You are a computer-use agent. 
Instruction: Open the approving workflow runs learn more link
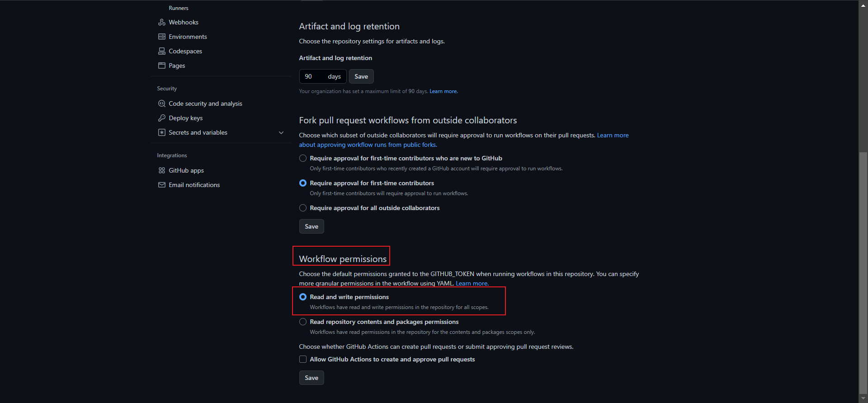[368, 145]
